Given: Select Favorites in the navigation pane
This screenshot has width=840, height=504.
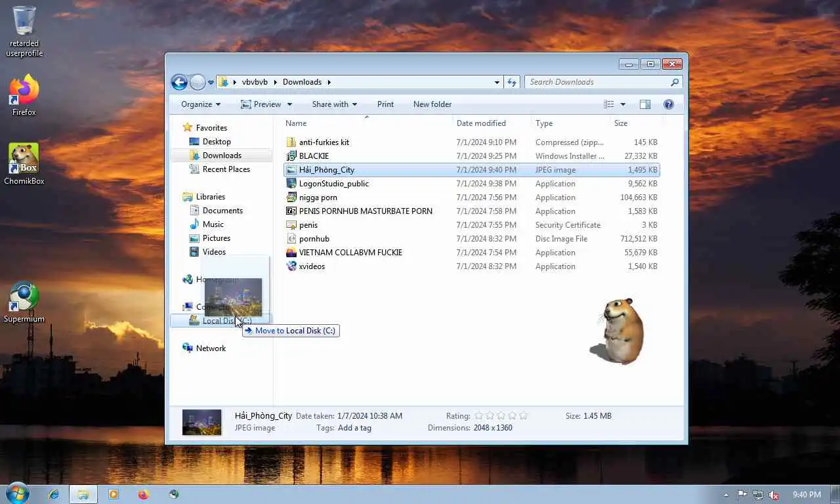Looking at the screenshot, I should coord(211,128).
